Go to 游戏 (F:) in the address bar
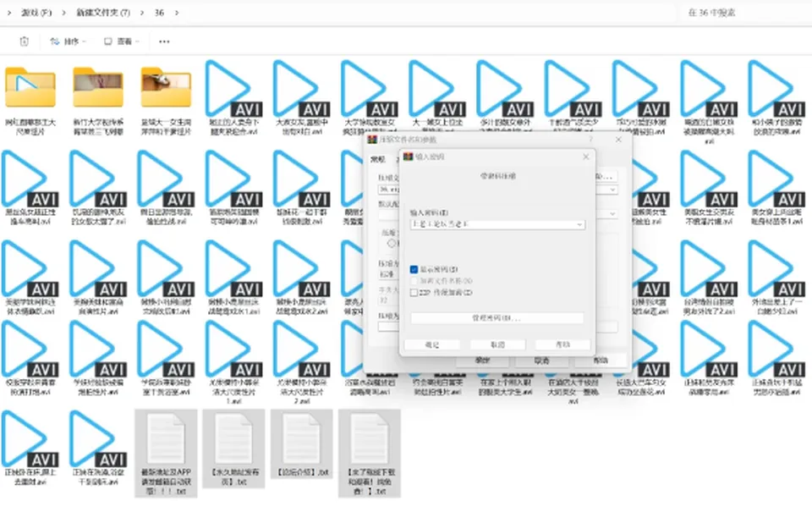 click(x=36, y=13)
